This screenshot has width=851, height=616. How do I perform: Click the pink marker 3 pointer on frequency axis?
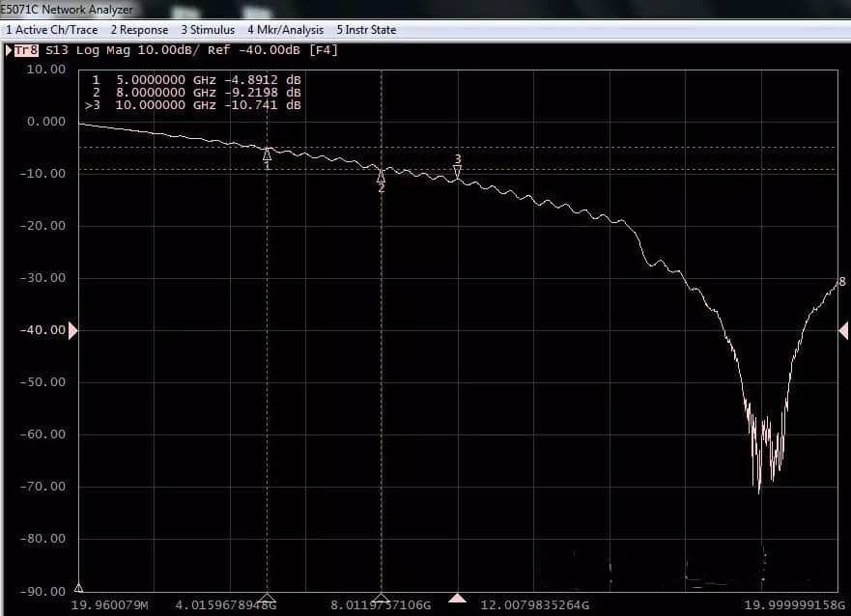tap(457, 598)
